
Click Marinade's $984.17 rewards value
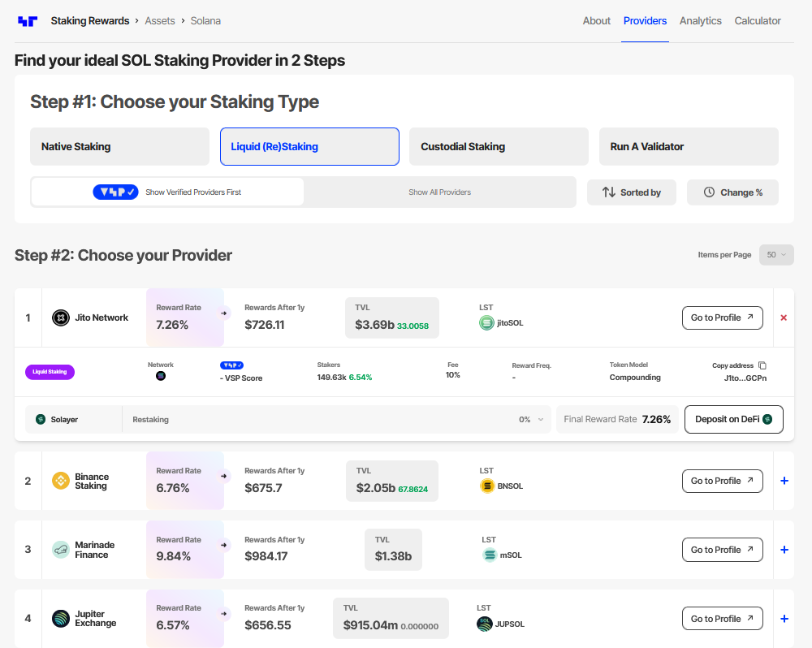point(266,556)
